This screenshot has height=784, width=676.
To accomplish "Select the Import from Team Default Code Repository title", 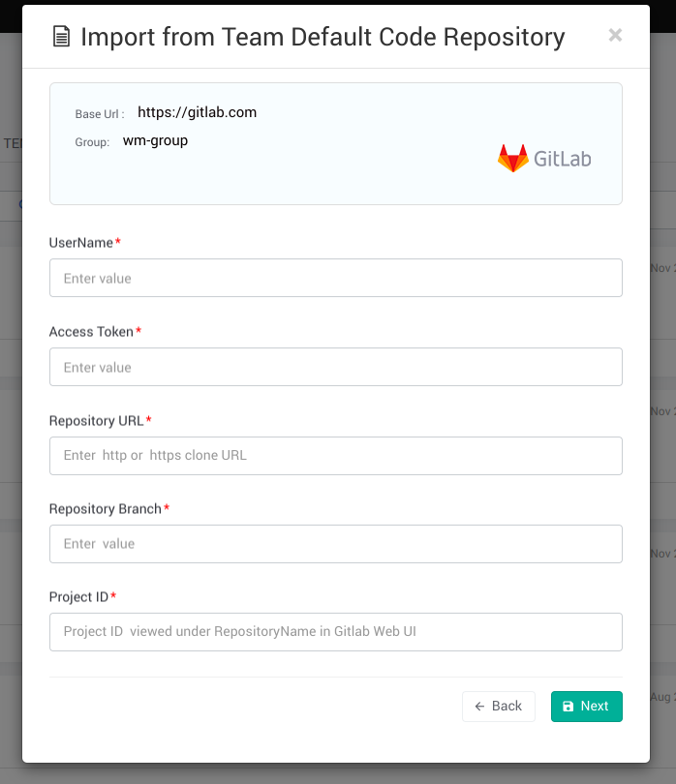I will [x=323, y=37].
